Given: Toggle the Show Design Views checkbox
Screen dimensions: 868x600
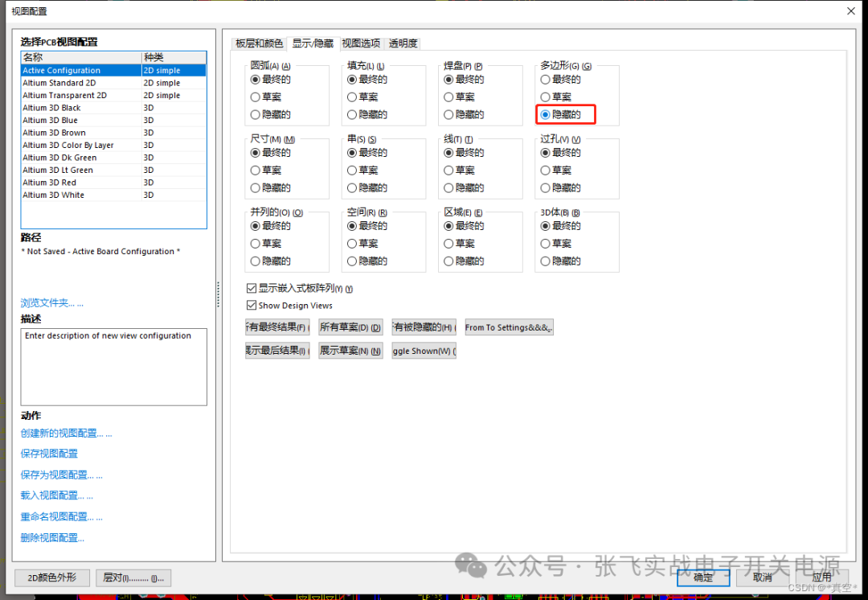Looking at the screenshot, I should pos(252,305).
